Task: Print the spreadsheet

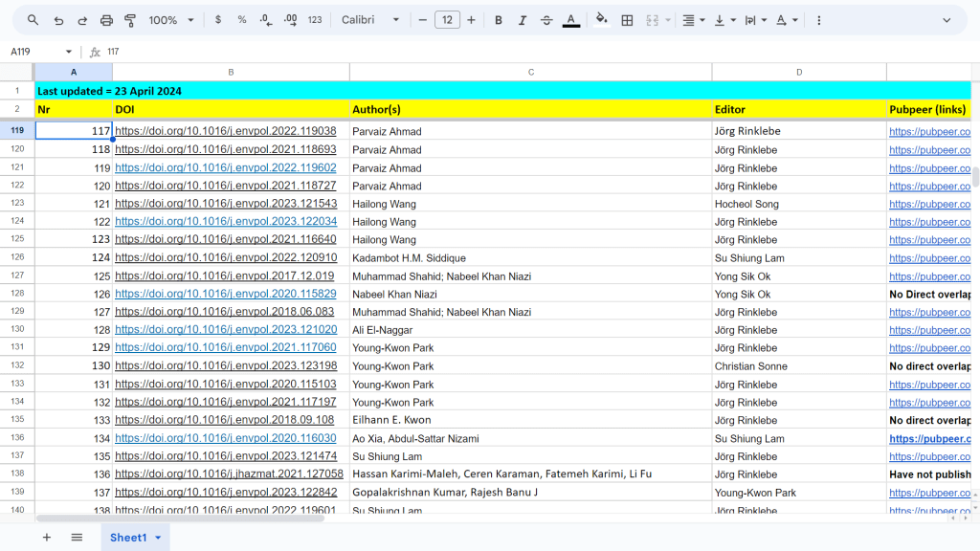Action: click(106, 20)
